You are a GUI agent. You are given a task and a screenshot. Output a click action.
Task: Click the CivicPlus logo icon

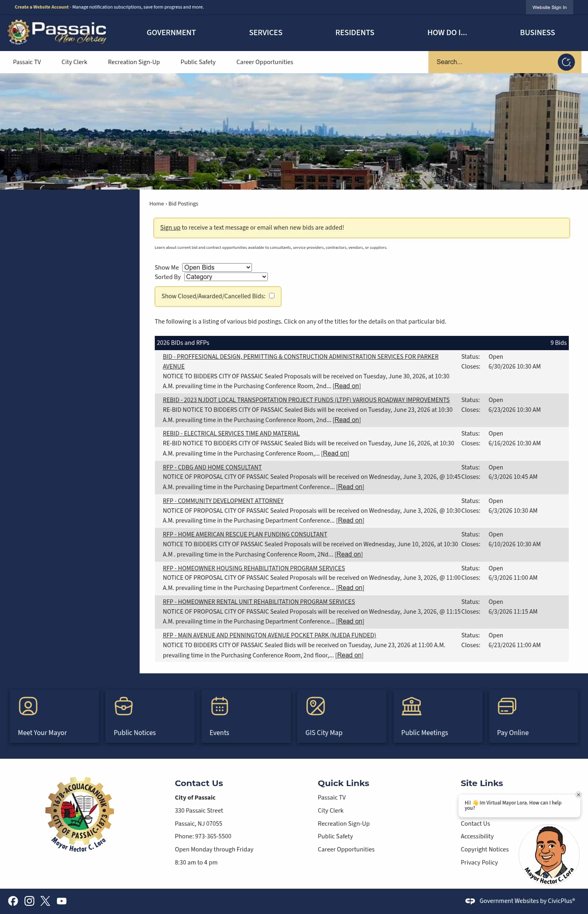click(x=470, y=901)
